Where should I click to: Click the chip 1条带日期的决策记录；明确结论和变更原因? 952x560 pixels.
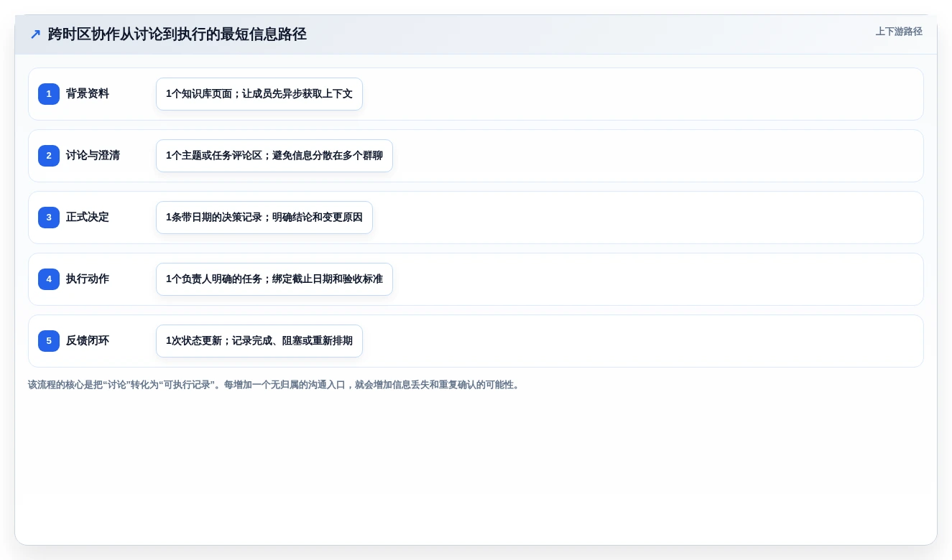coord(264,218)
